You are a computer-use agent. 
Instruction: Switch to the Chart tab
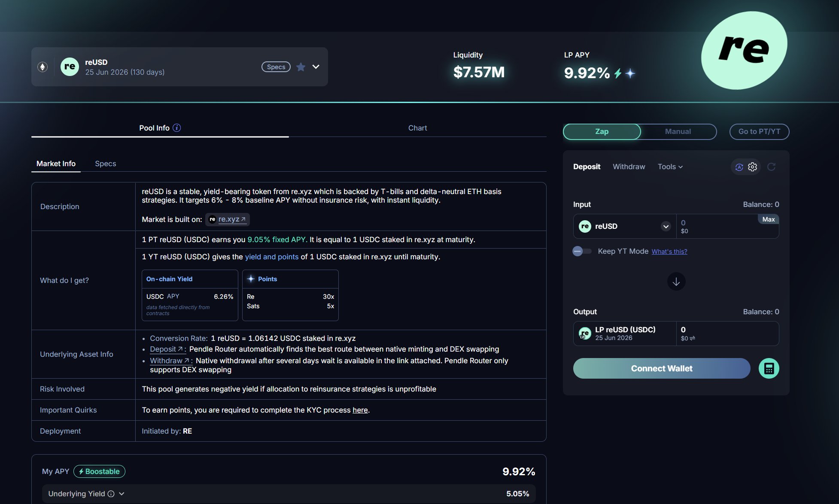click(417, 128)
